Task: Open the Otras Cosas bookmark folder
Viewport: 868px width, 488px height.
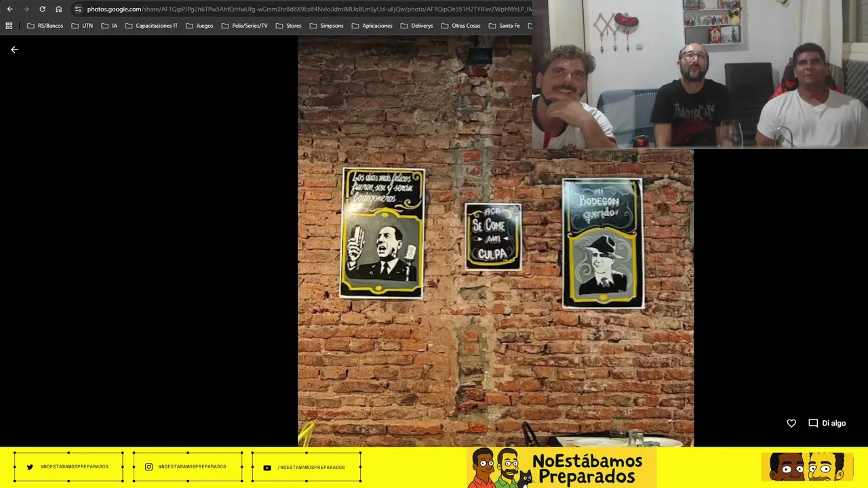Action: (x=460, y=26)
